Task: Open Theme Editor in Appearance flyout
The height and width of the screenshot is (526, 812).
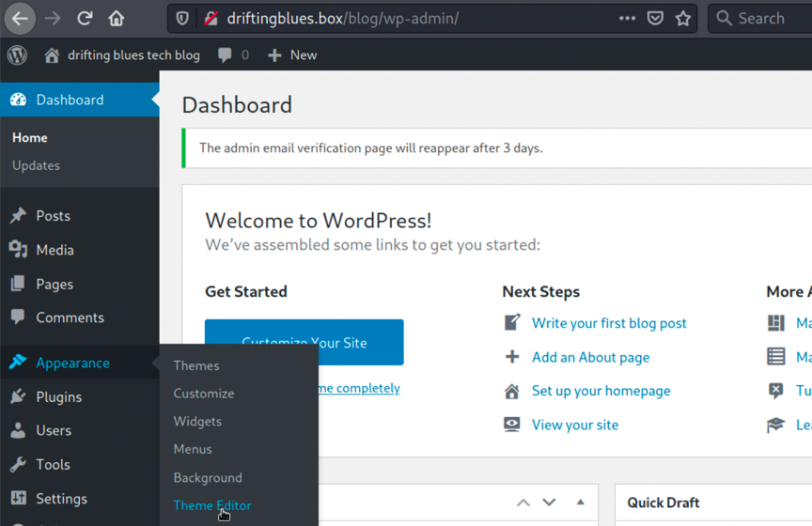Action: pyautogui.click(x=212, y=505)
